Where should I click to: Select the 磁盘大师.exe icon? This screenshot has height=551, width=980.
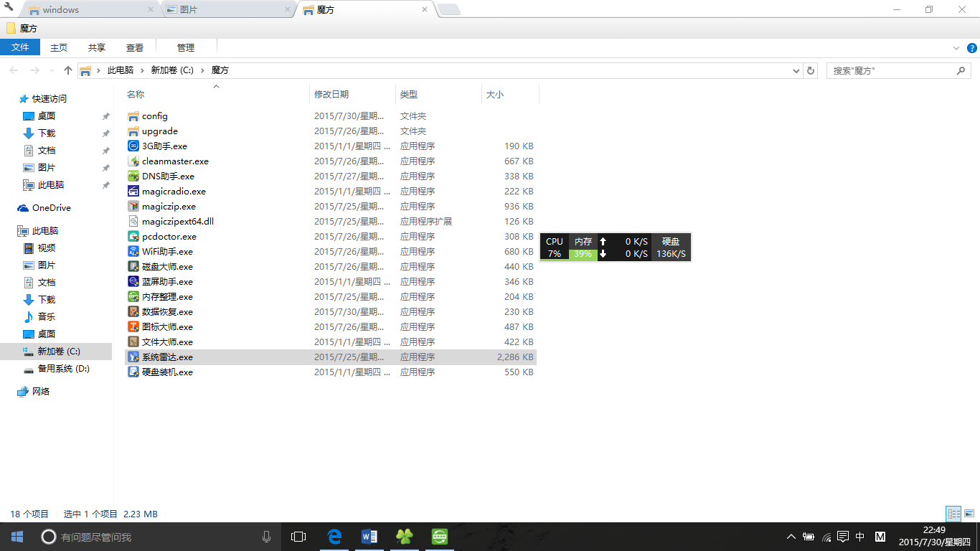(x=133, y=267)
